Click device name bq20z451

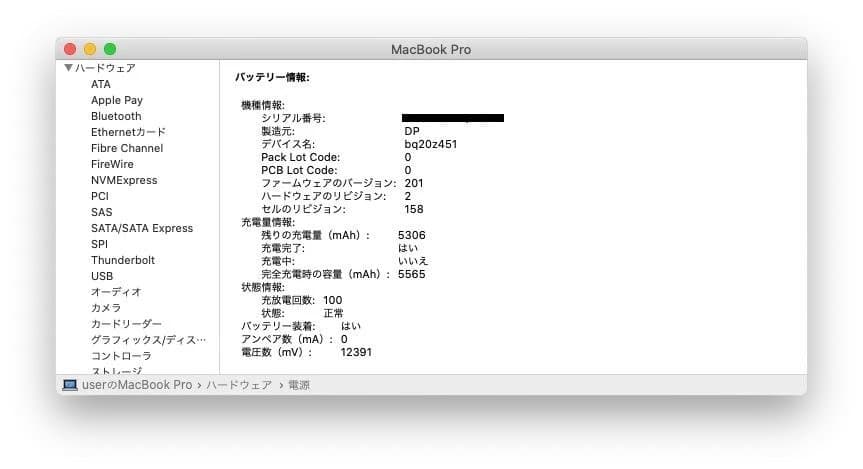(x=430, y=144)
